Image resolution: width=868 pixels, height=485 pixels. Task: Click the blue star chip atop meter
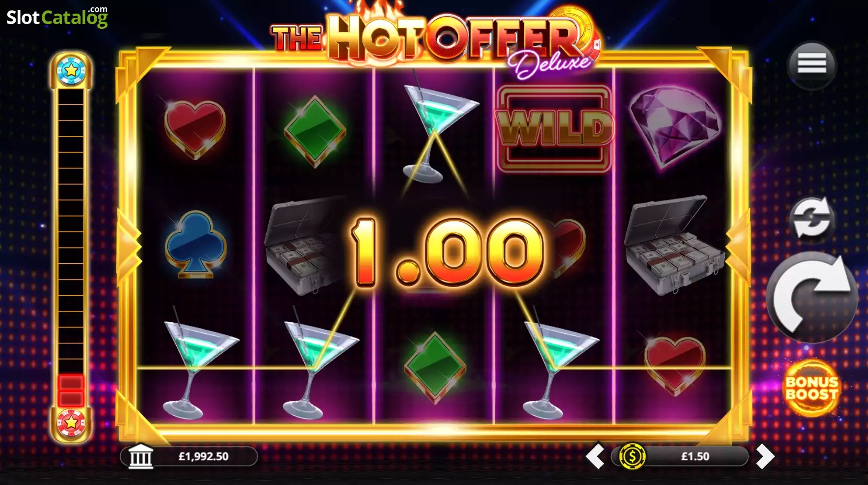pos(71,70)
